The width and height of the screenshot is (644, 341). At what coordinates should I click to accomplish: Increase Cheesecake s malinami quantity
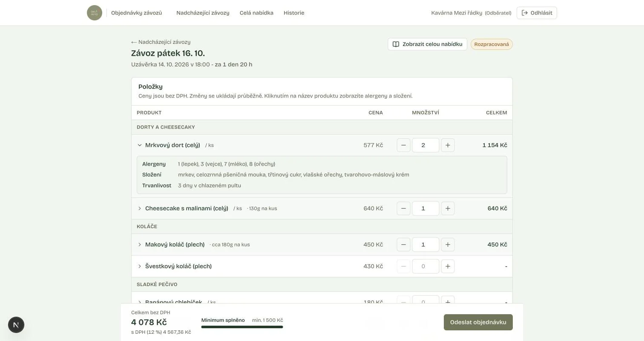448,208
